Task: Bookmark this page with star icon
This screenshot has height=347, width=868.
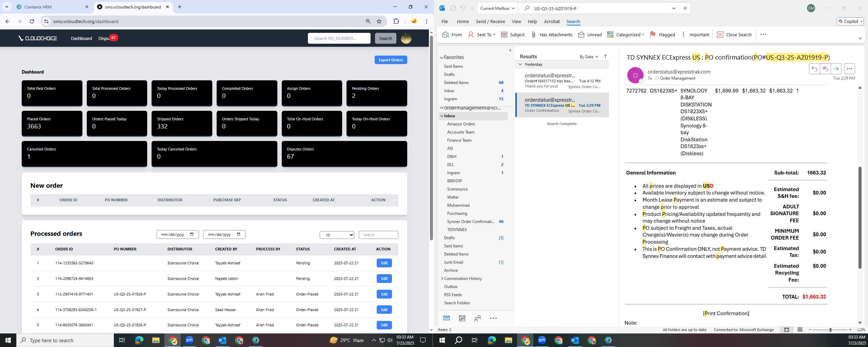Action: (x=379, y=21)
